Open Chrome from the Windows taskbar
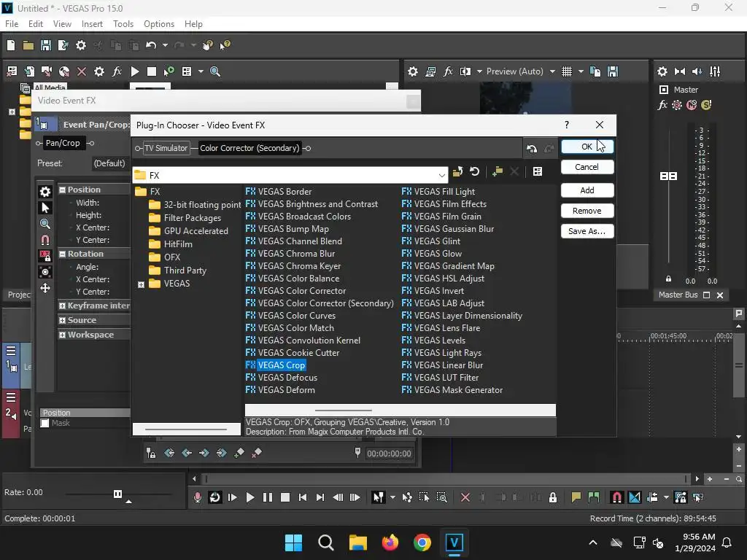This screenshot has width=747, height=560. pyautogui.click(x=422, y=542)
